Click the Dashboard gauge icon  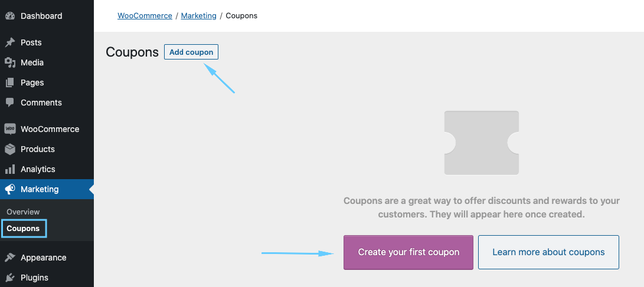[10, 16]
